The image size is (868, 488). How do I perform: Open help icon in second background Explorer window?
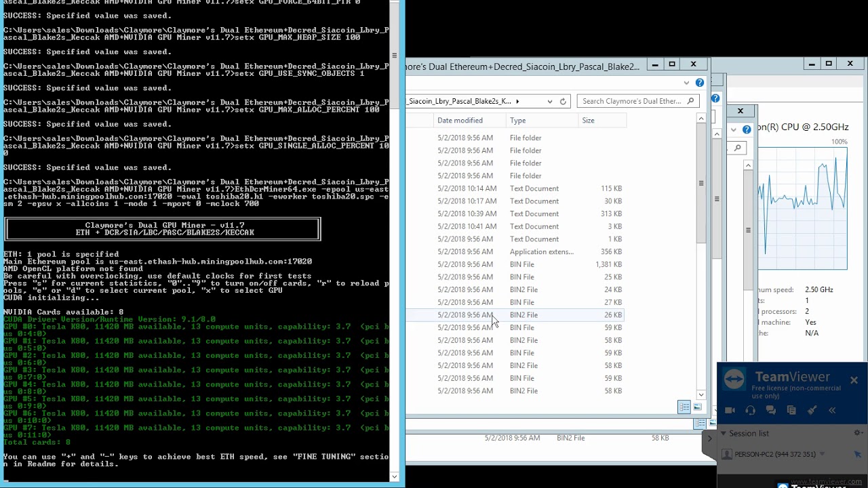click(x=715, y=98)
